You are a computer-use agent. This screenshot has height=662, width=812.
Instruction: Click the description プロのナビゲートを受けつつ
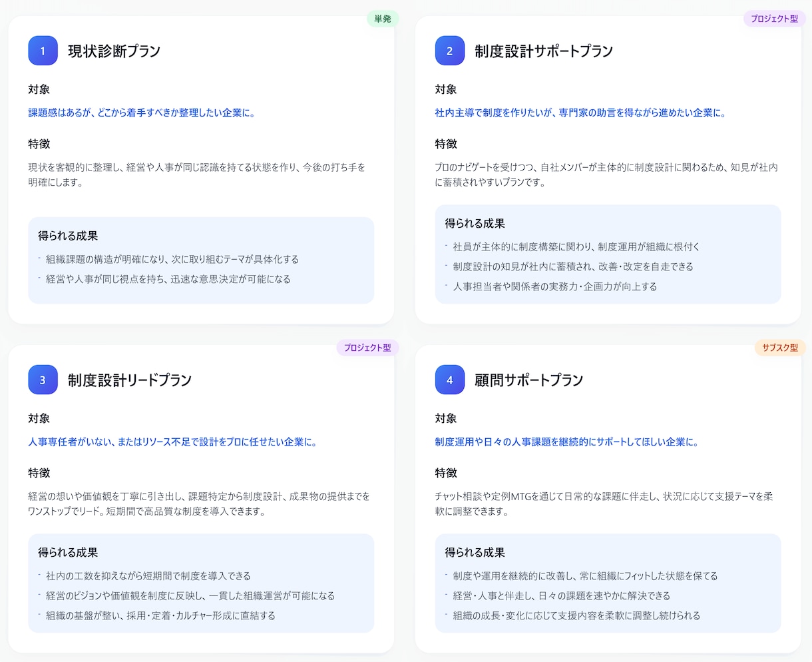pyautogui.click(x=606, y=175)
